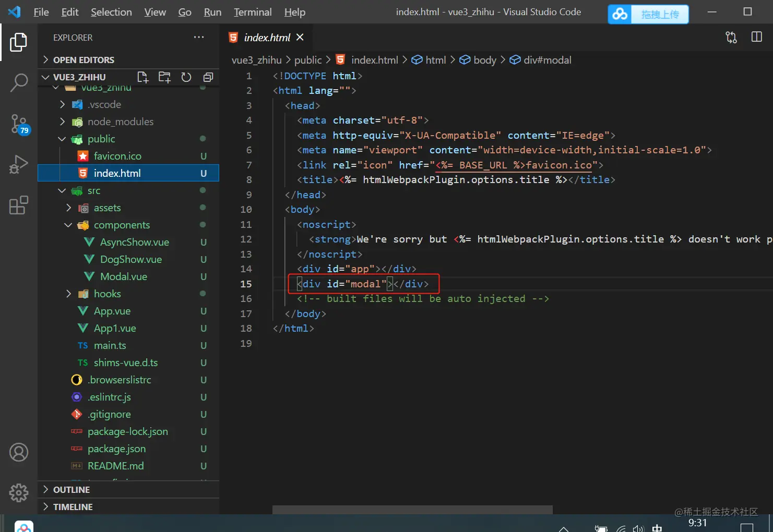Close the index.html editor tab
Viewport: 773px width, 532px height.
click(x=300, y=37)
